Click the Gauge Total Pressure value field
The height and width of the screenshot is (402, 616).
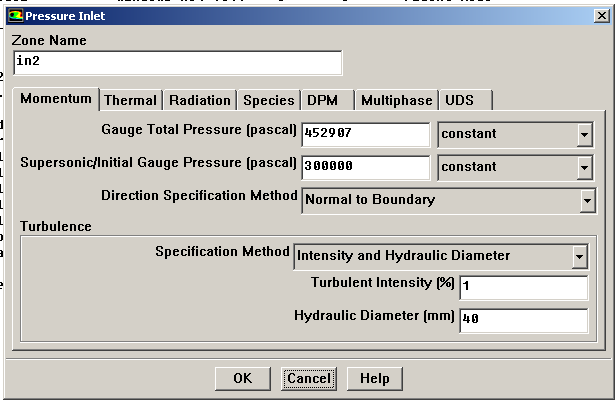point(365,134)
